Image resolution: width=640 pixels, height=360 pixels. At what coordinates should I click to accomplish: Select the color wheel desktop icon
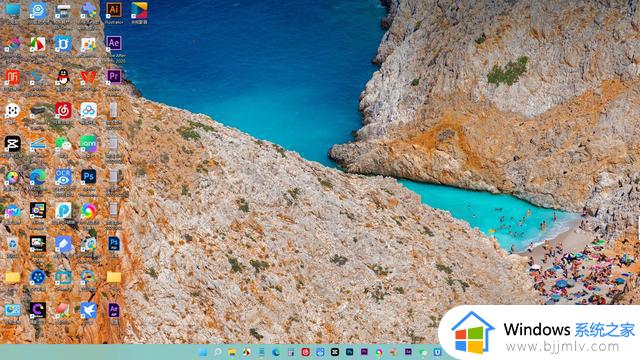click(x=12, y=178)
